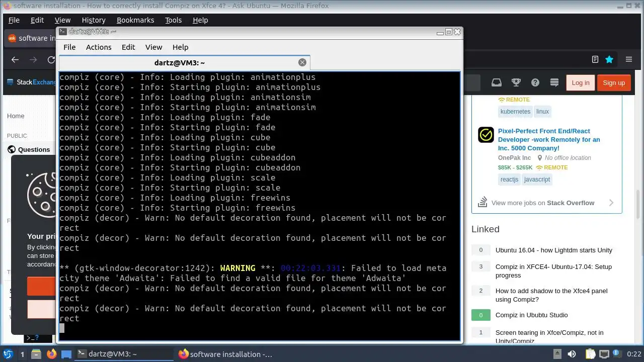Open the terminal Actions menu
644x362 pixels.
point(99,47)
